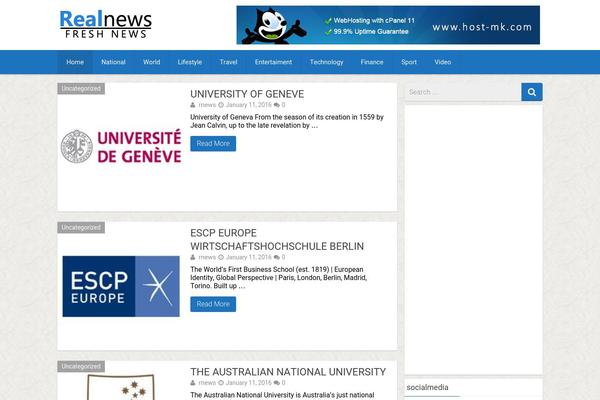This screenshot has width=600, height=400.
Task: Click the Uncategorized tag on Geneve post
Action: coord(81,88)
